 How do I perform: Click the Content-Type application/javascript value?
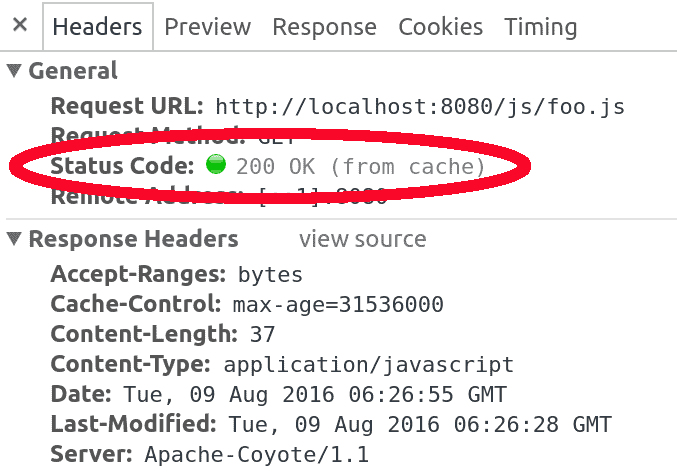[368, 365]
